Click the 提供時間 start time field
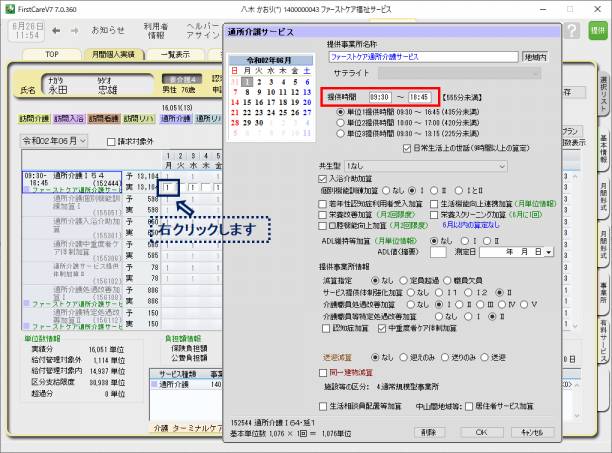 click(x=381, y=97)
